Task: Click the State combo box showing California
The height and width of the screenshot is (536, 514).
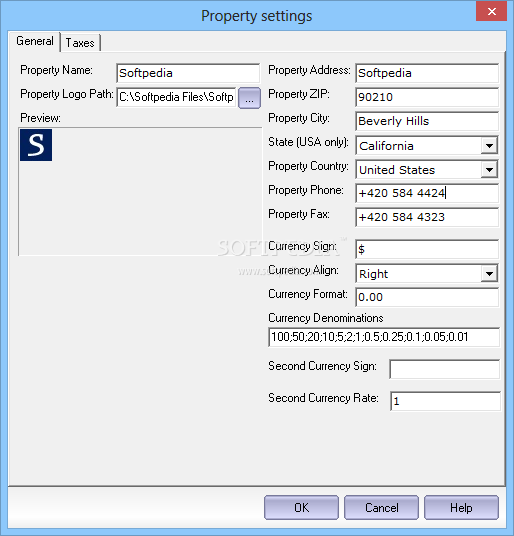Action: coord(427,146)
